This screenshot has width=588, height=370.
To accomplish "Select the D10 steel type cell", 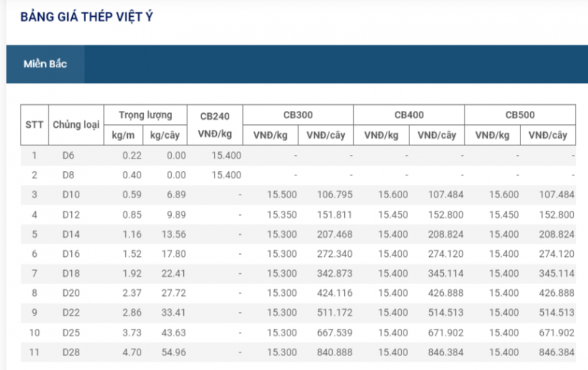I will (x=71, y=195).
